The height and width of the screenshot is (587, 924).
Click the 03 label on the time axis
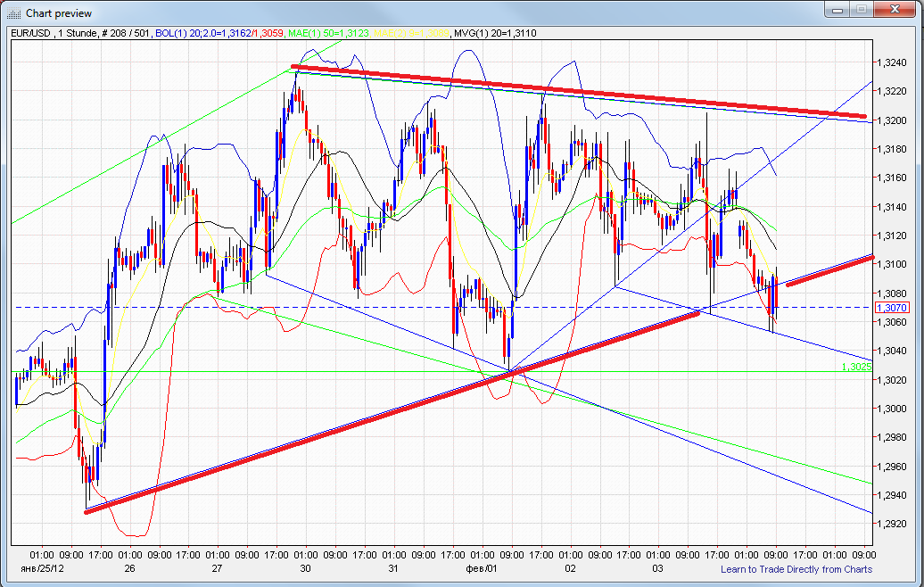point(659,567)
